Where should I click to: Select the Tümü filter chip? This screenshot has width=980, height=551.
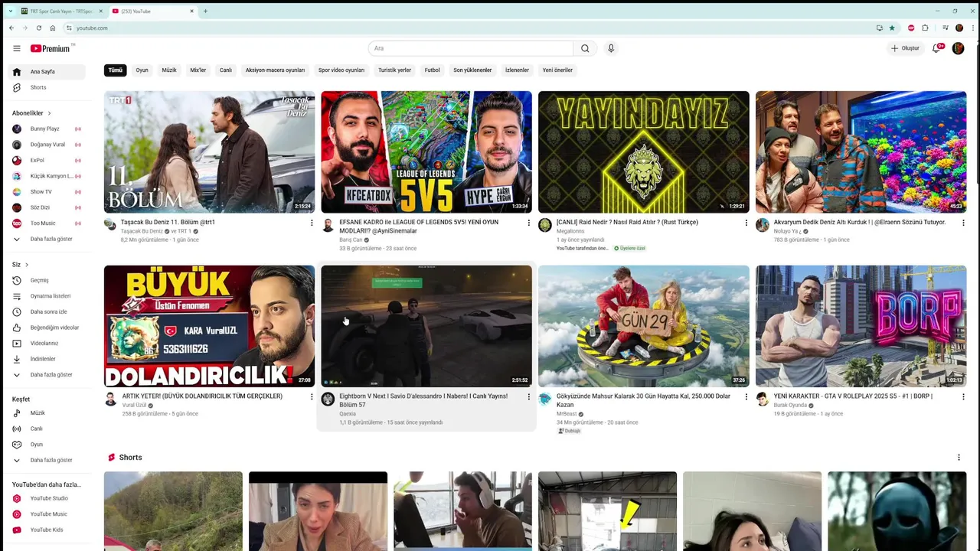[115, 70]
